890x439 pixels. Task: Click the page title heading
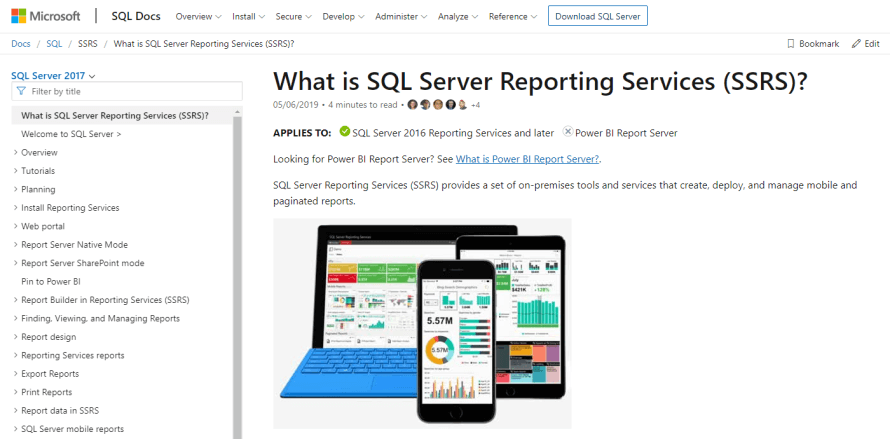(540, 81)
